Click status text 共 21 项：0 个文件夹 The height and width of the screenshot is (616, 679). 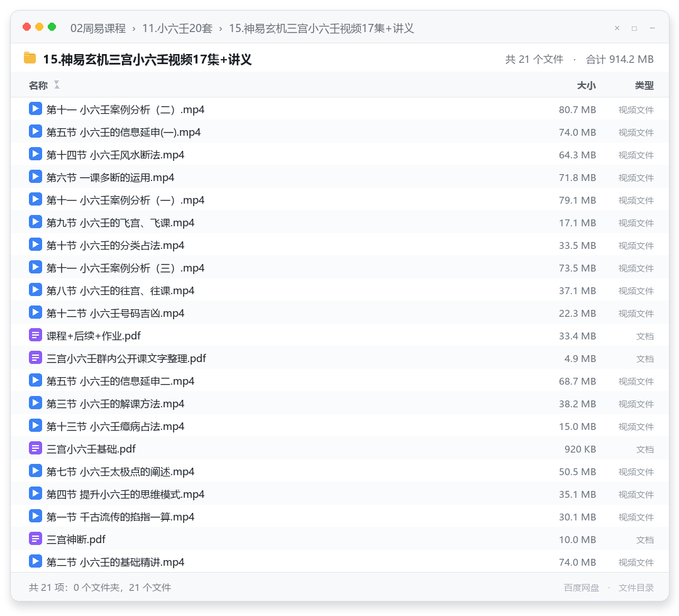(74, 588)
